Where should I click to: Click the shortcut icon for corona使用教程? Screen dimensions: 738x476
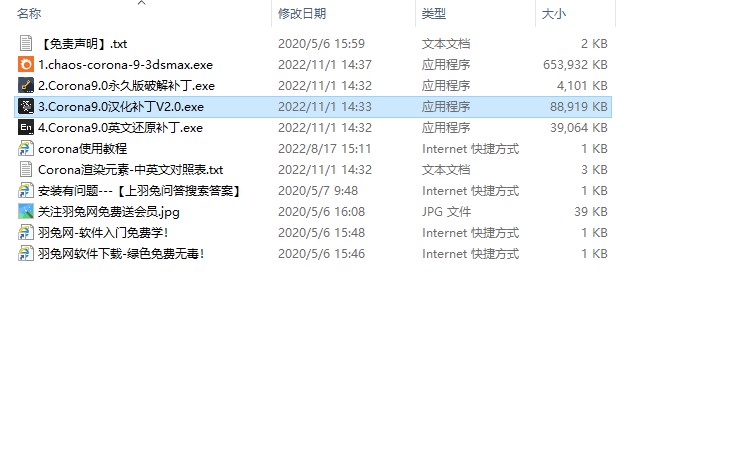[26, 148]
